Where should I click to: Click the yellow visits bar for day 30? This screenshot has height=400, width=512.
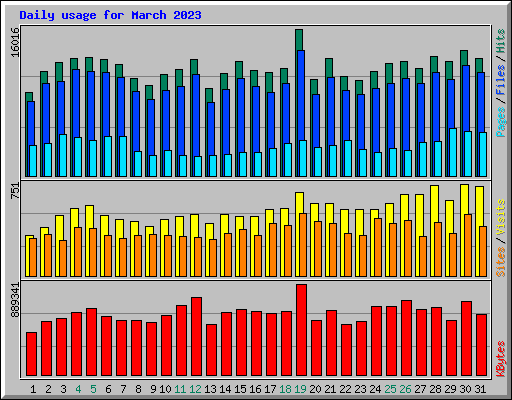[465, 199]
